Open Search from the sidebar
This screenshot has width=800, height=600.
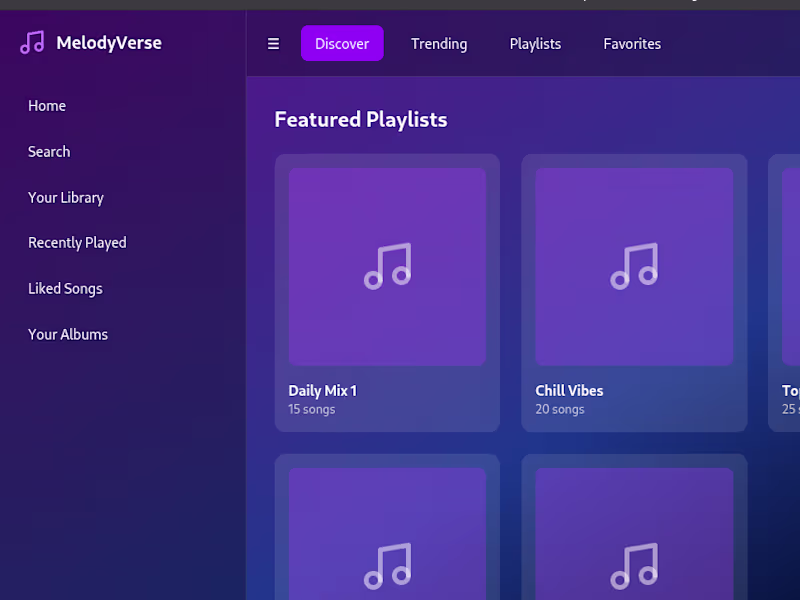pos(49,152)
